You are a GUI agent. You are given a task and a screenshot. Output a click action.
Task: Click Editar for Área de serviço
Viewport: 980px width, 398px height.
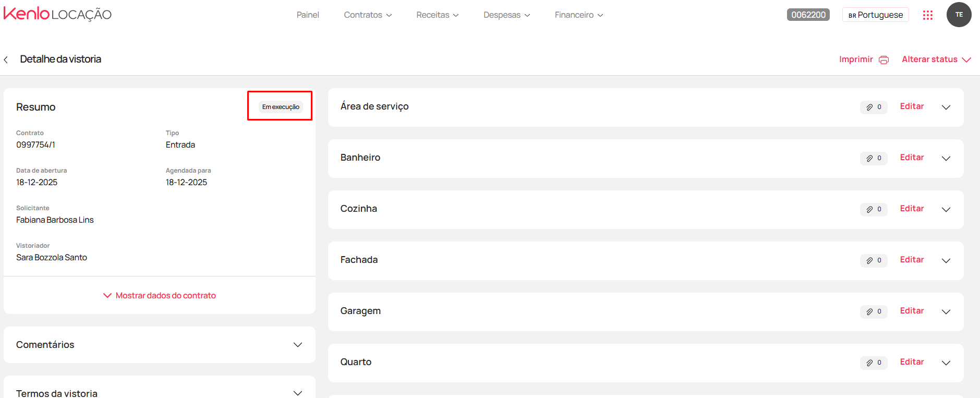[x=912, y=106]
